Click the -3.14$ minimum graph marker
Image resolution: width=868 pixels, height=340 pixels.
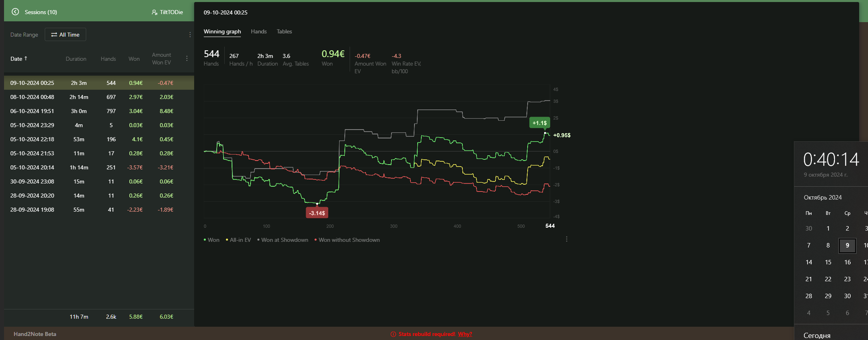tap(317, 213)
